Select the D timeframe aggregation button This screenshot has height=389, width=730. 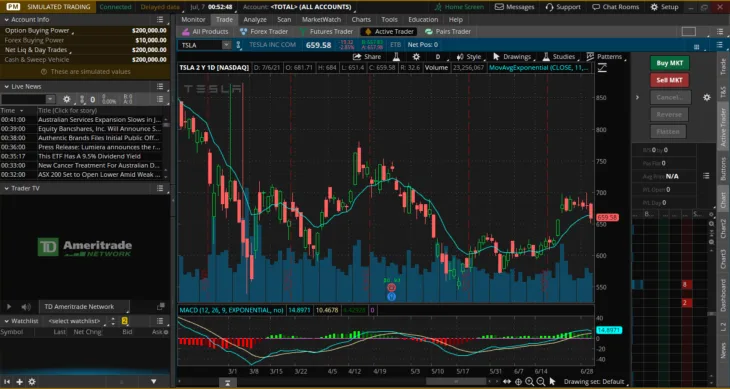[x=438, y=57]
